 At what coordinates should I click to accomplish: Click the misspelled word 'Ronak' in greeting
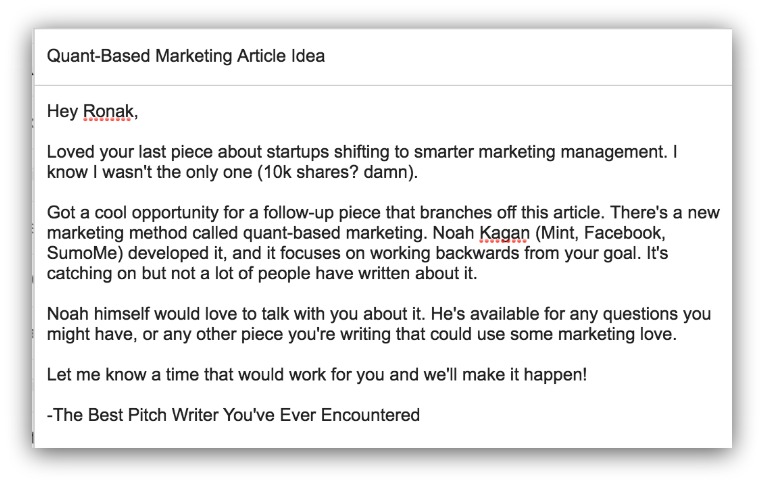[x=108, y=112]
